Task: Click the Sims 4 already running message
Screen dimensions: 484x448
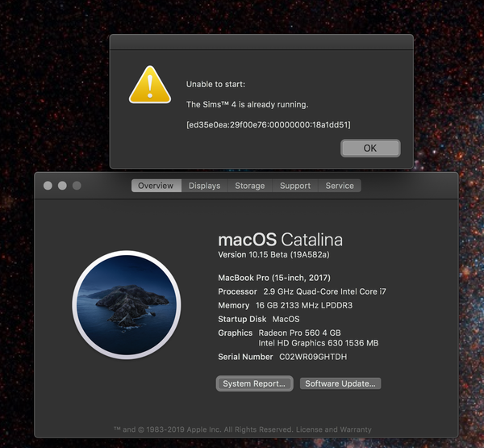Action: [x=247, y=104]
